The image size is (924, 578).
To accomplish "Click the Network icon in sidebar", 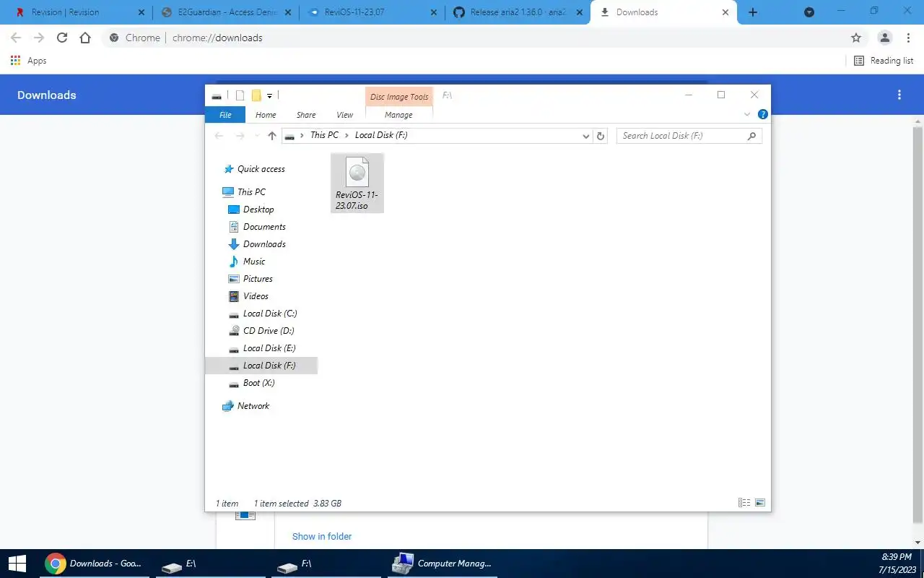I will [229, 406].
